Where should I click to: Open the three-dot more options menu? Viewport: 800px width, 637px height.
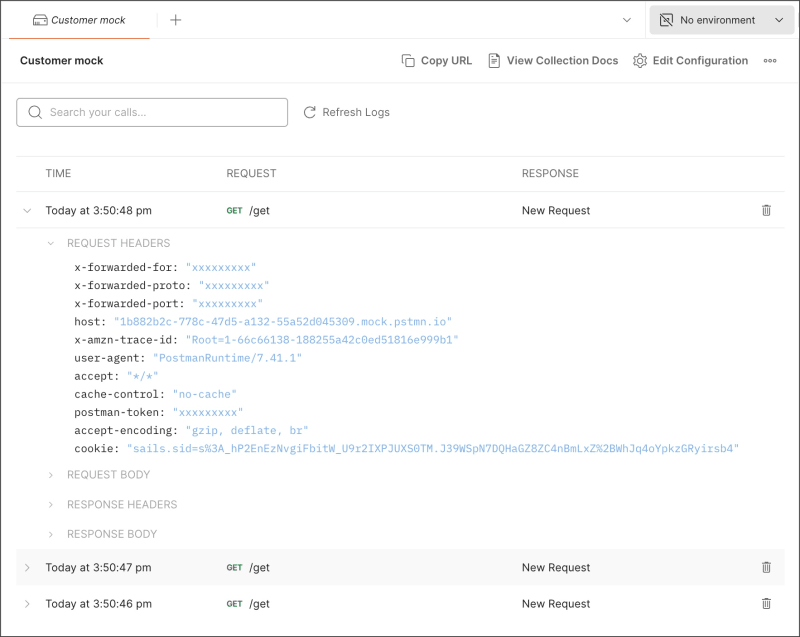coord(770,61)
